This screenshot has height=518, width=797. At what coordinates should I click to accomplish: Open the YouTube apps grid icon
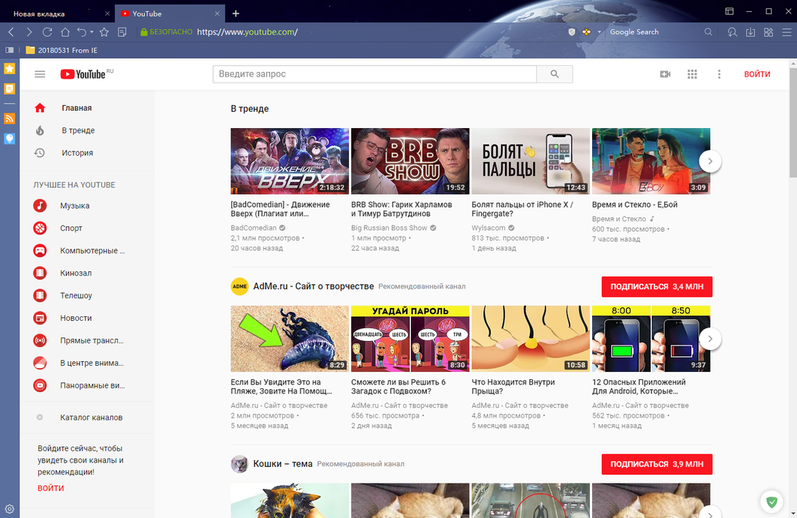(692, 74)
